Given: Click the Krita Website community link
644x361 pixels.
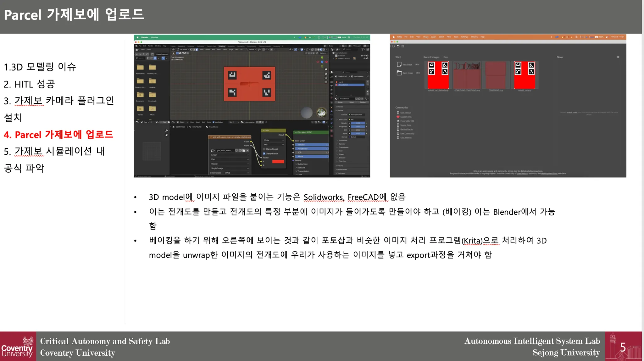Looking at the screenshot, I should pos(405,138).
